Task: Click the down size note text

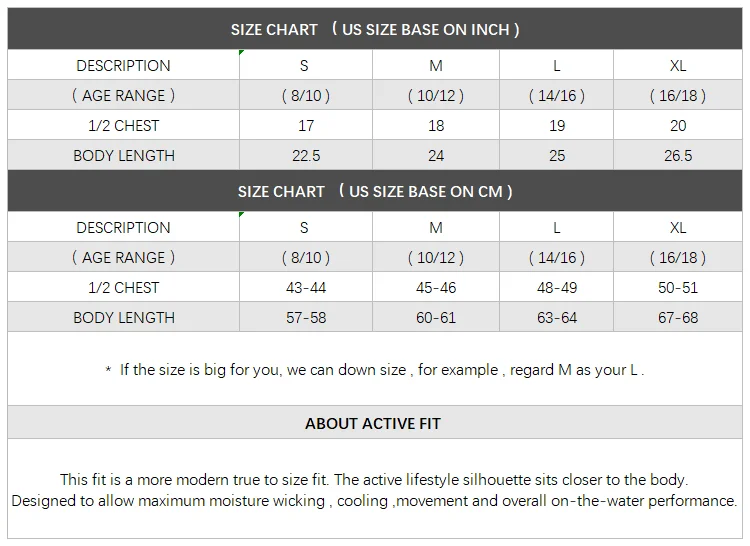Action: pyautogui.click(x=375, y=370)
